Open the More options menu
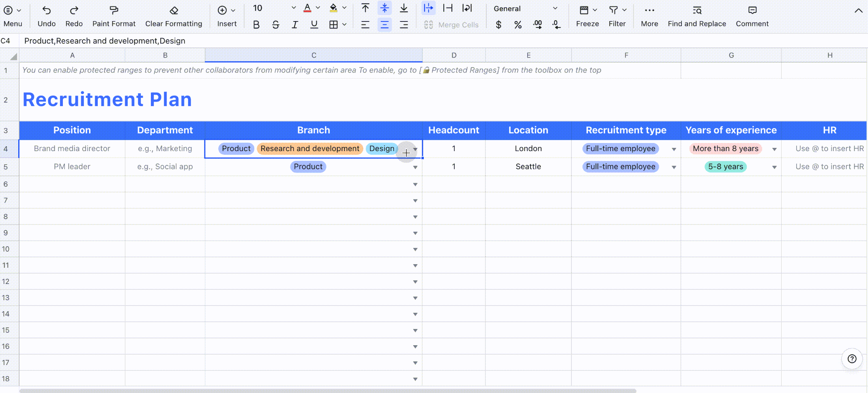This screenshot has width=868, height=393. pyautogui.click(x=649, y=15)
